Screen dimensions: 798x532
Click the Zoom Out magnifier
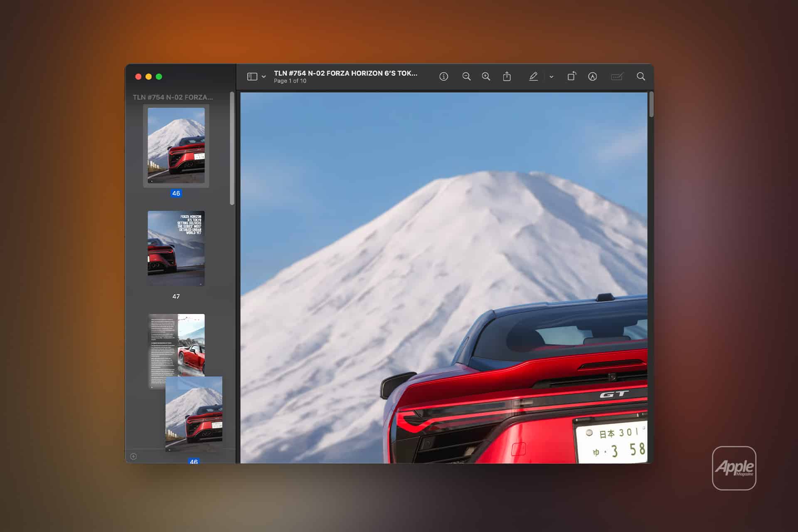point(466,76)
